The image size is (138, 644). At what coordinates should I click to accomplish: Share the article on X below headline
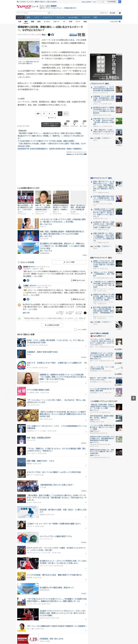click(49, 35)
